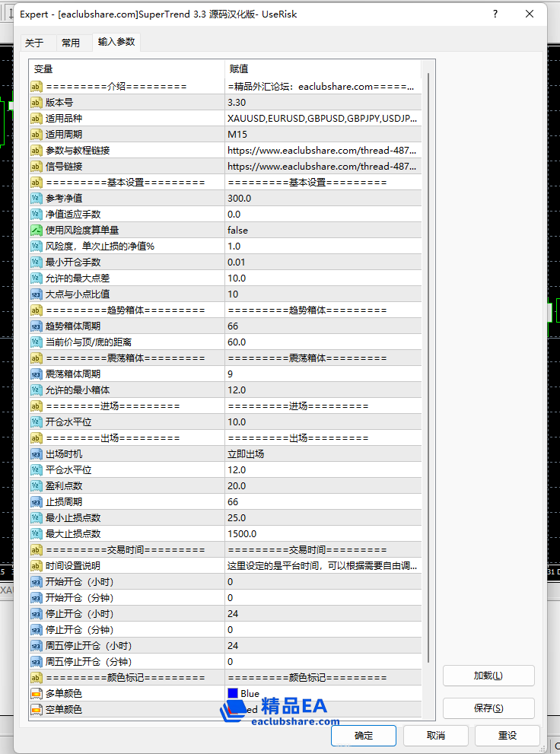Click the Blue swatch for 多单颜色
Image resolution: width=560 pixels, height=754 pixels.
point(233,693)
